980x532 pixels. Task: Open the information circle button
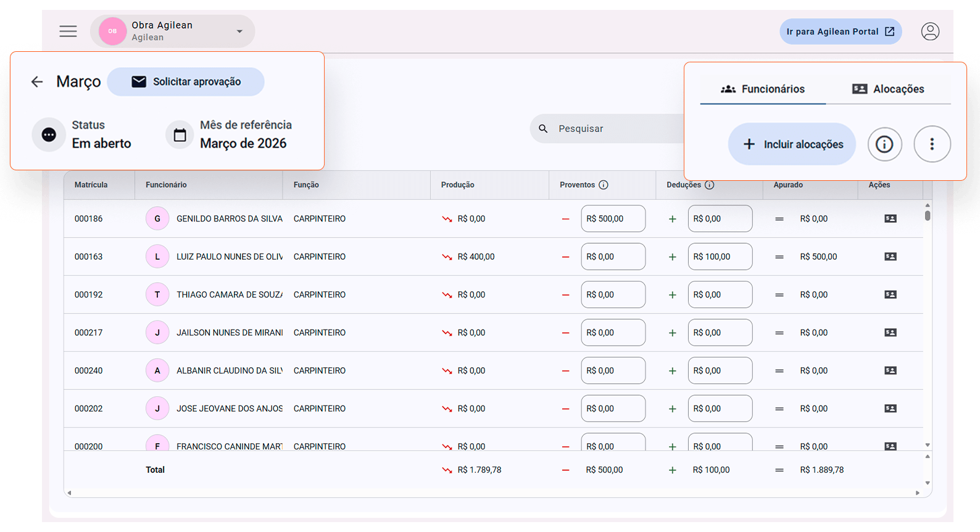click(x=884, y=144)
